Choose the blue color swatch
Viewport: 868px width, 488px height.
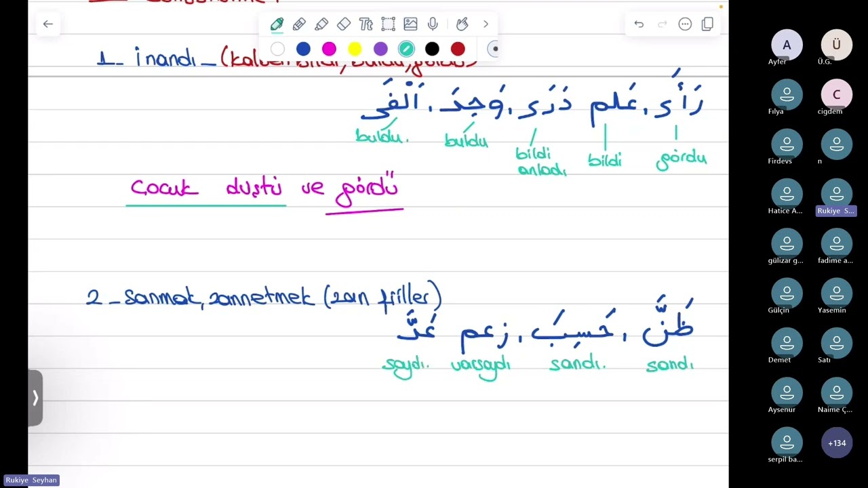pos(303,49)
